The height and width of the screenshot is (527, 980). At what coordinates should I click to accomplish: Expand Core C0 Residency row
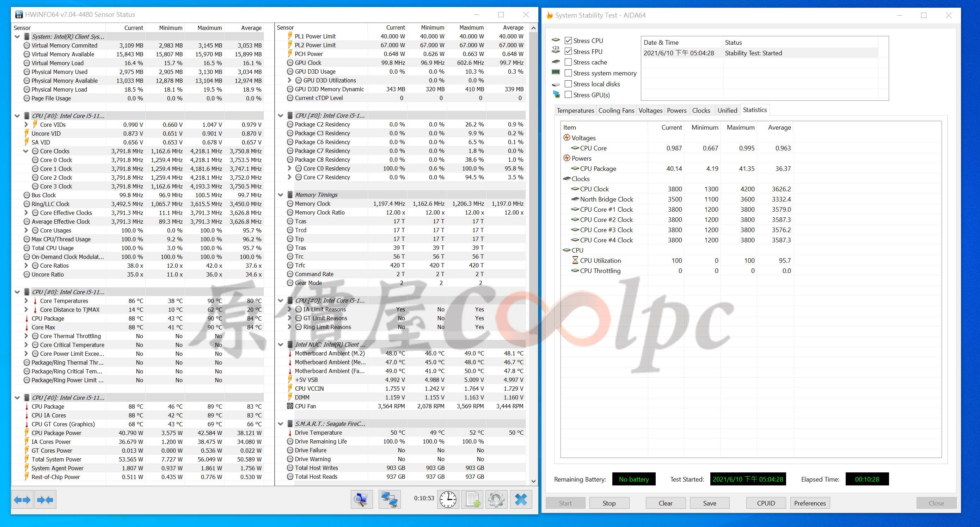pos(289,168)
